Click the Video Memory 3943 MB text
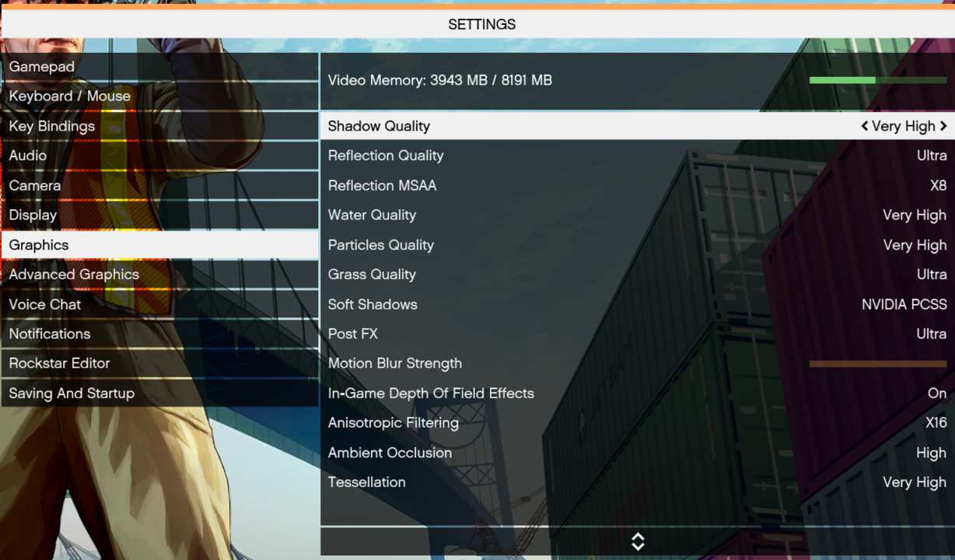This screenshot has width=955, height=560. (440, 80)
